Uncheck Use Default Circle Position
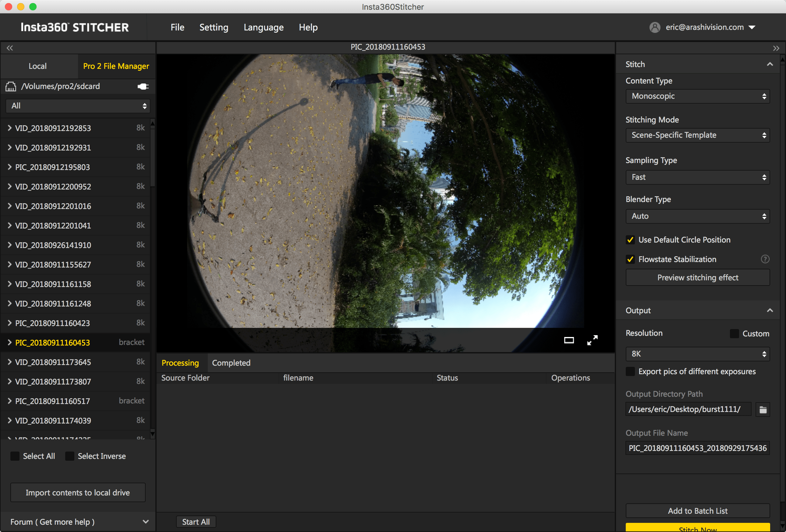 click(x=630, y=240)
